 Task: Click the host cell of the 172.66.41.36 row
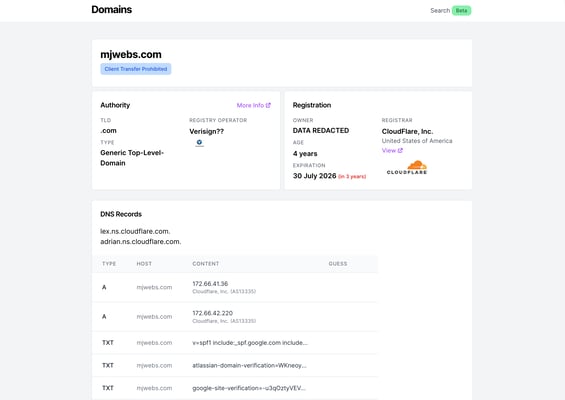[154, 287]
